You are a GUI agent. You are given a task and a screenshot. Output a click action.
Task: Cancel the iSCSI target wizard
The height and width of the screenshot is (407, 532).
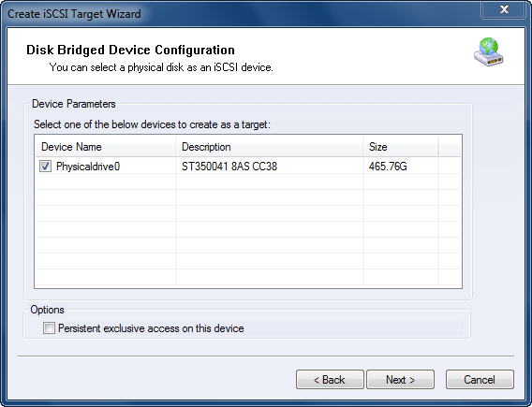click(480, 380)
